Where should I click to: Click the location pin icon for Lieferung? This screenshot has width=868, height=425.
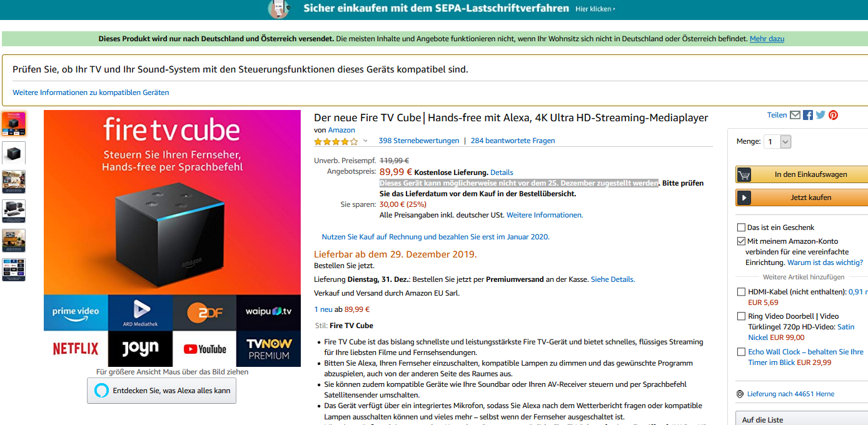(x=741, y=394)
